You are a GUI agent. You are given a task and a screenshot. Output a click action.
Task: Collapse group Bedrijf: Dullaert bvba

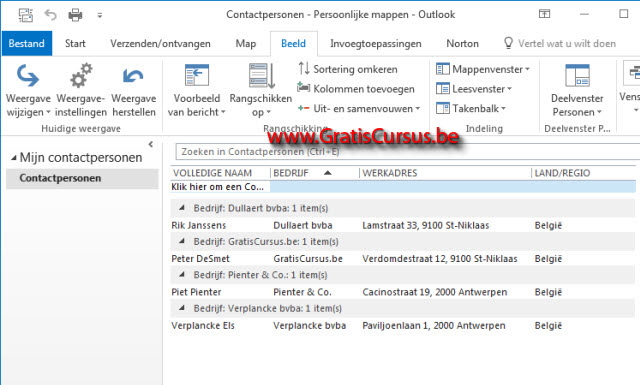182,208
